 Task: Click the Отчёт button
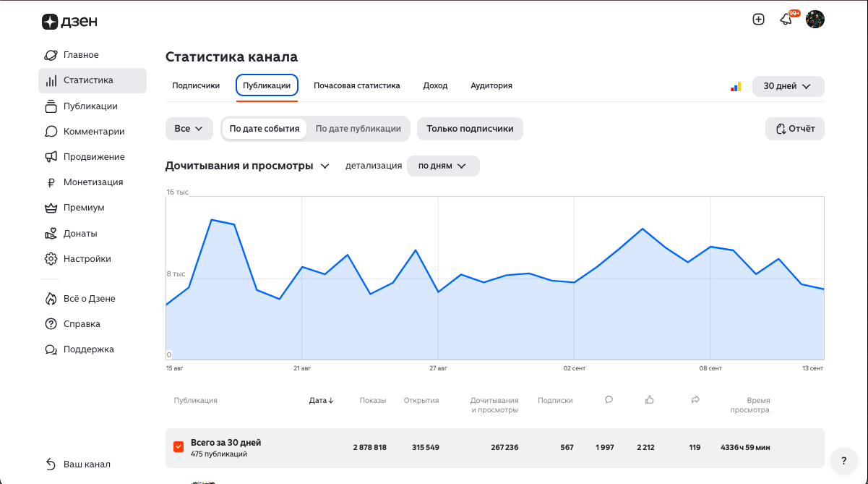click(x=795, y=129)
